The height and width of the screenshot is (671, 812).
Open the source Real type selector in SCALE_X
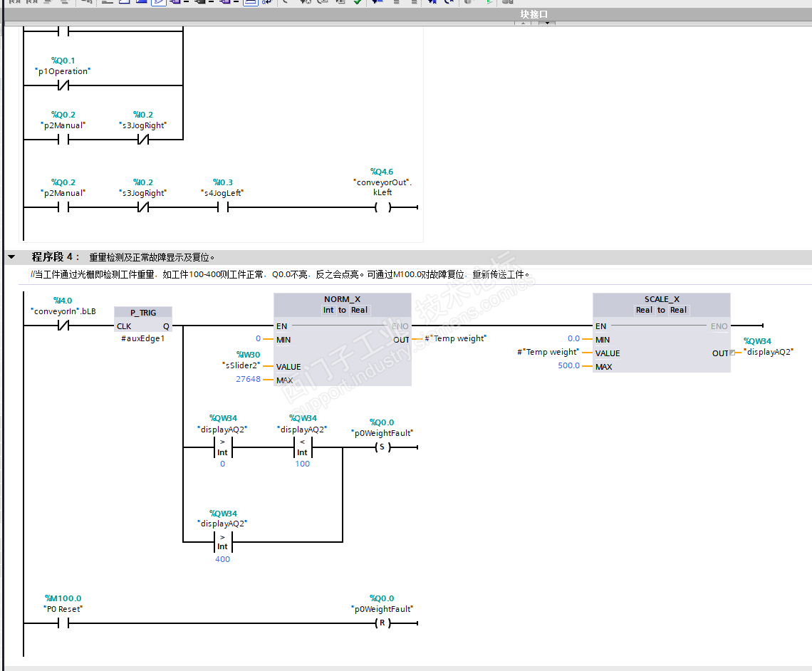(x=644, y=310)
